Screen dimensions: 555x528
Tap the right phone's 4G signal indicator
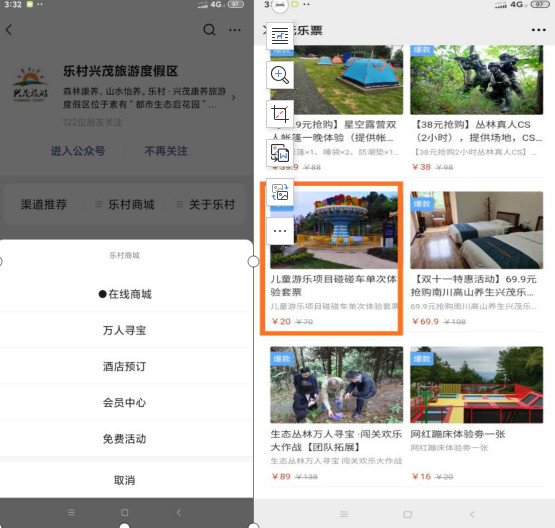518,4
